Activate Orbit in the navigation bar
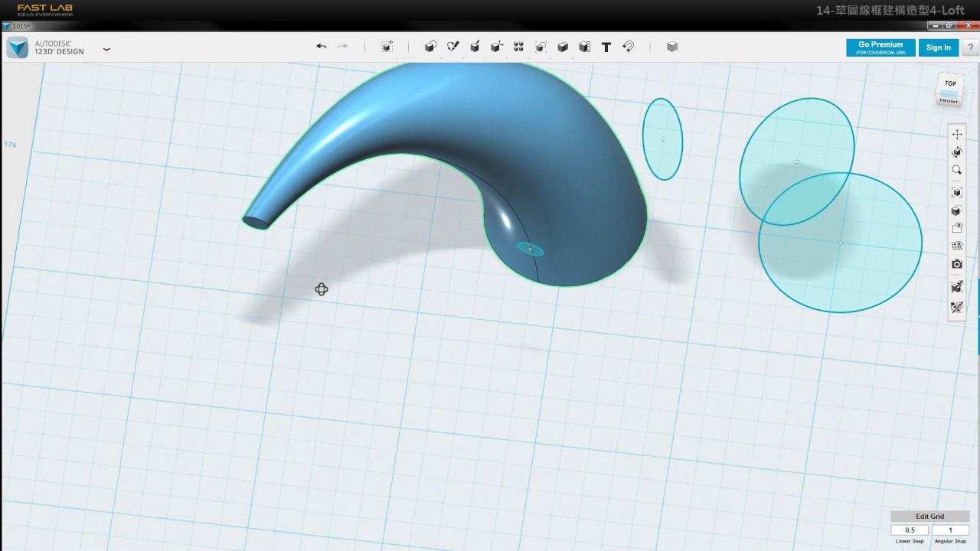Screen dimensions: 980x551 click(957, 152)
